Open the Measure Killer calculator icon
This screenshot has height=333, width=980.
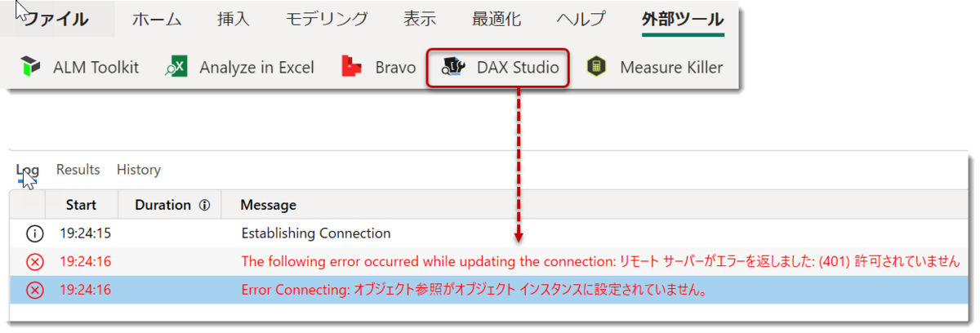[x=597, y=68]
